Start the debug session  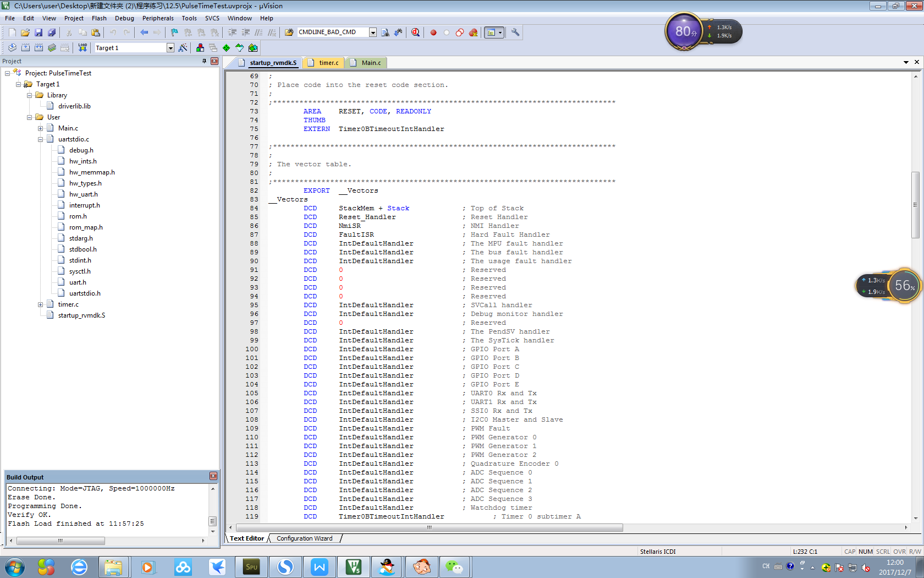[x=415, y=32]
